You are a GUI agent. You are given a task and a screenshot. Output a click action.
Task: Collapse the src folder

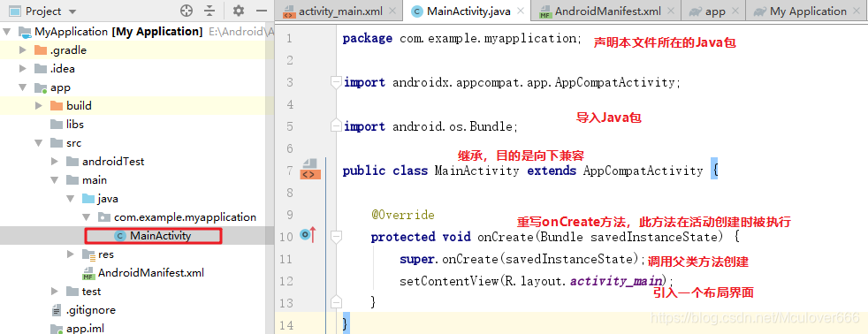pos(39,142)
